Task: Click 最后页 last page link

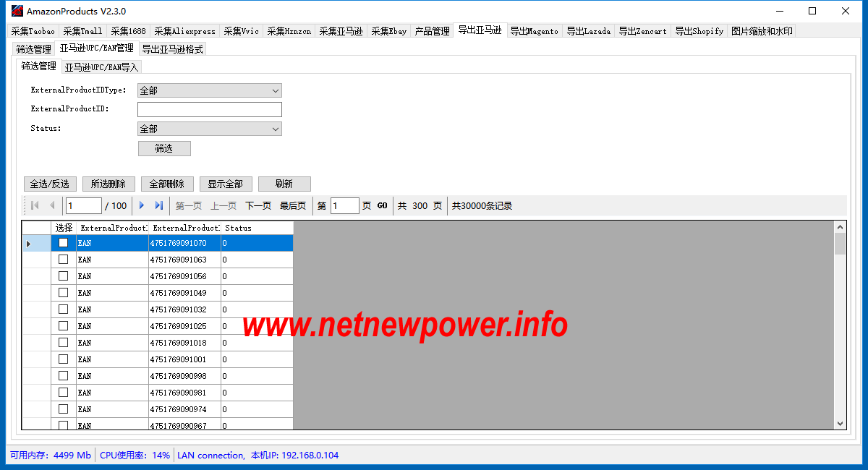Action: tap(293, 206)
